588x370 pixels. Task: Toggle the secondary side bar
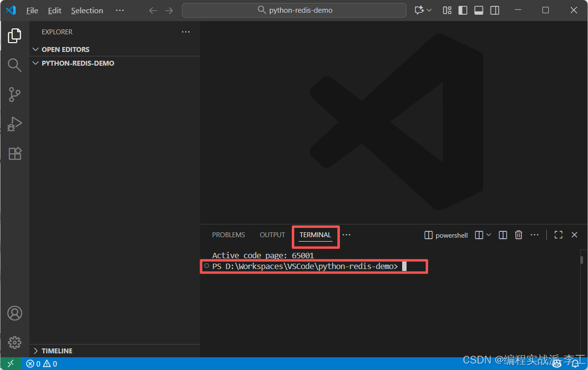495,10
